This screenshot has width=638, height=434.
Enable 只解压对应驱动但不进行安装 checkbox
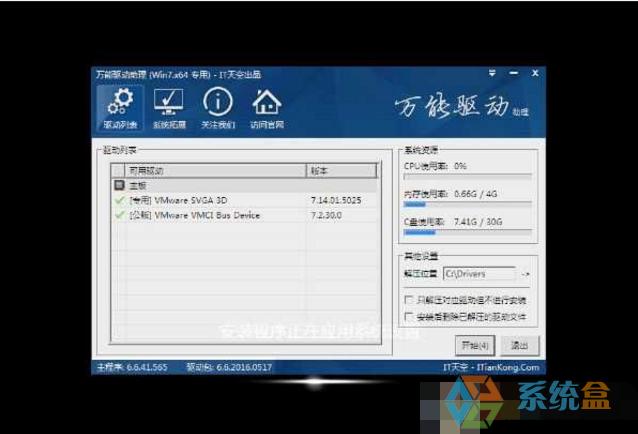pos(408,300)
